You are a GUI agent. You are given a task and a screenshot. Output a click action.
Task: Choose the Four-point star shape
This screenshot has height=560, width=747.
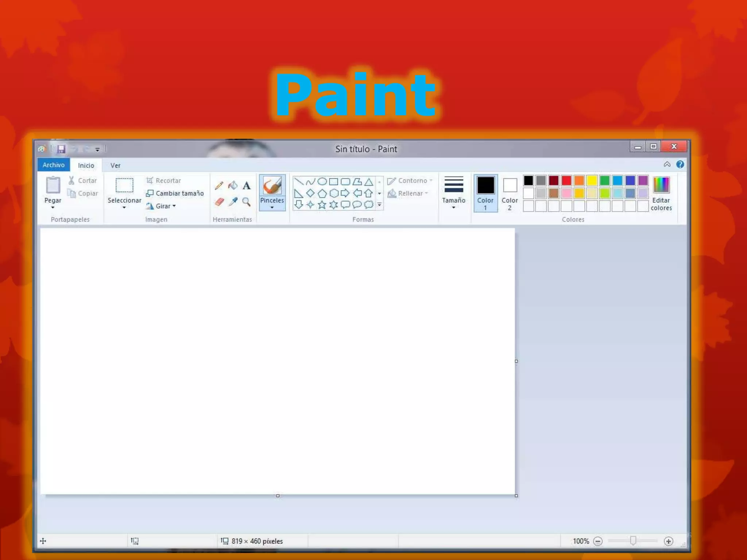(x=310, y=205)
